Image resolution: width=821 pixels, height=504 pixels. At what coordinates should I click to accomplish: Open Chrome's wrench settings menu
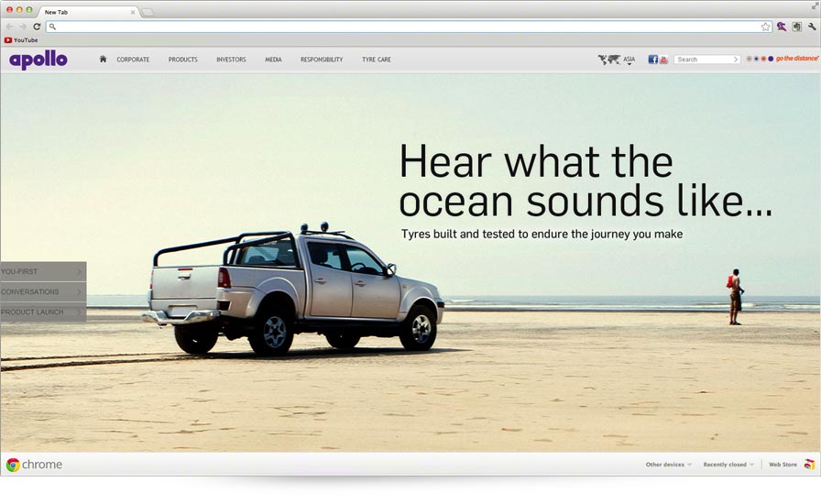point(812,27)
